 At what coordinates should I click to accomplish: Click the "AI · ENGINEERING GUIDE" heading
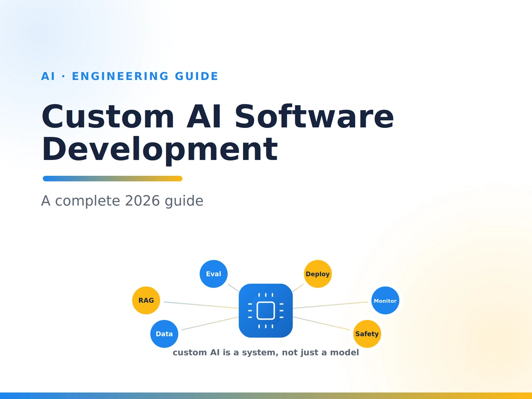point(129,76)
